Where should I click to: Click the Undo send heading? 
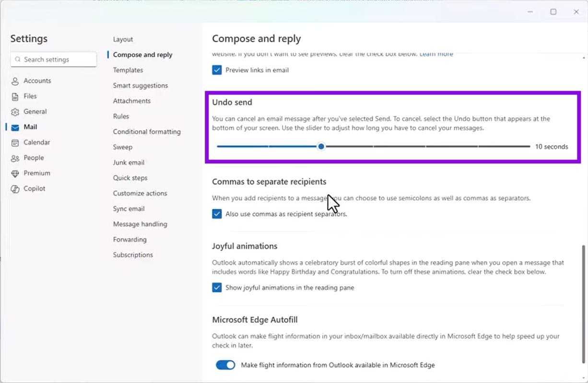(232, 102)
